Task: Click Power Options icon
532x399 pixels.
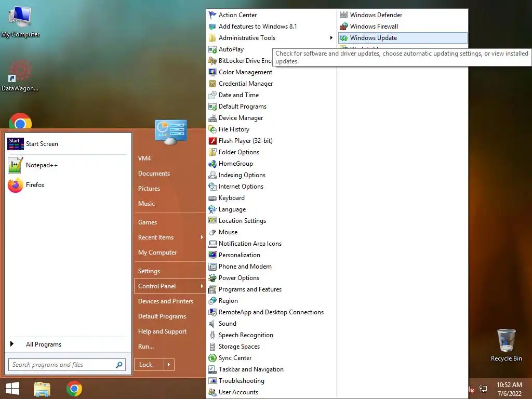Action: click(x=212, y=278)
